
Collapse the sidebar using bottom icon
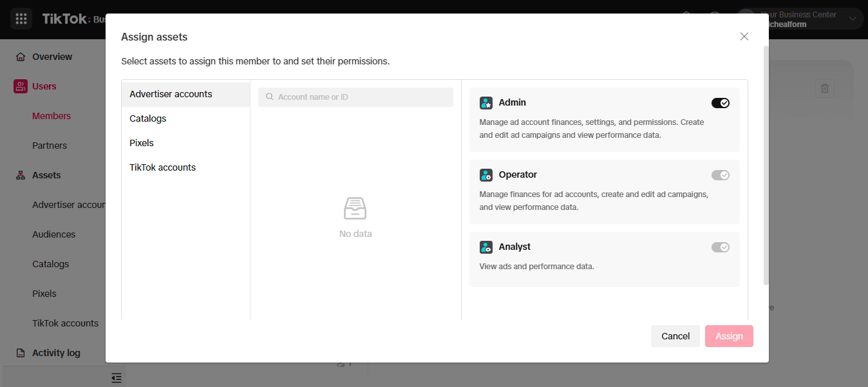pyautogui.click(x=117, y=378)
